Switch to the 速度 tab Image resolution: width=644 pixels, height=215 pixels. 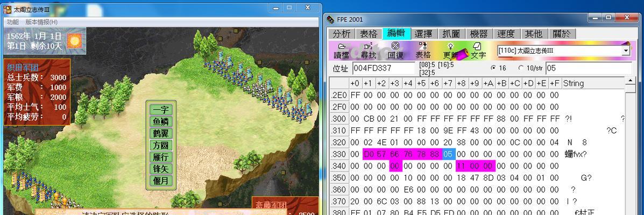(x=506, y=34)
